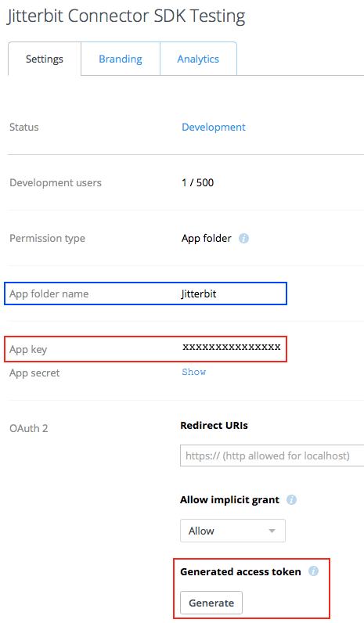Click the Redirect URIs input field
This screenshot has width=364, height=623.
272,456
